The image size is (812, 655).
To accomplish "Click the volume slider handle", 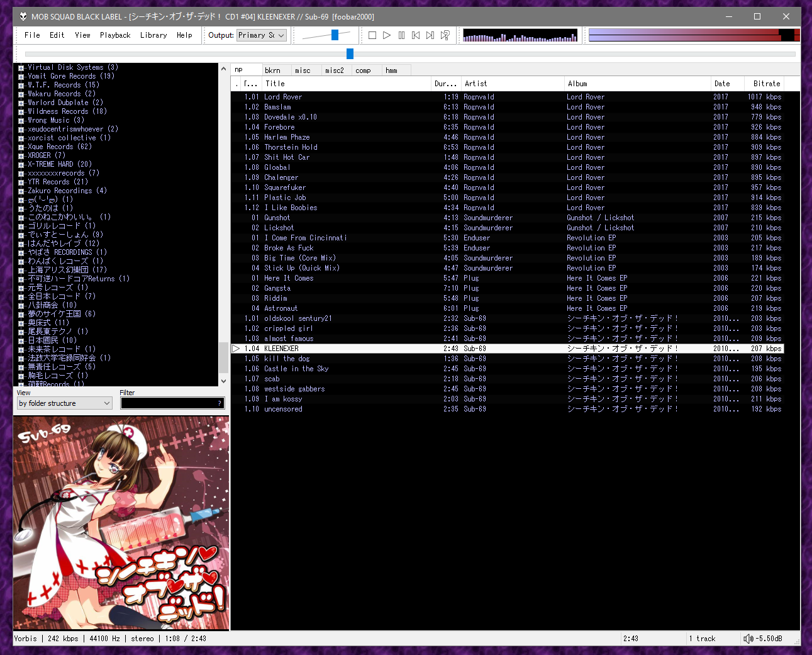I will coord(335,35).
